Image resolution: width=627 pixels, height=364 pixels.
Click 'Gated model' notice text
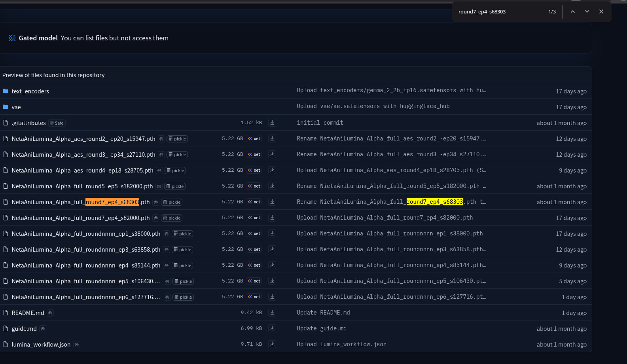click(x=38, y=38)
